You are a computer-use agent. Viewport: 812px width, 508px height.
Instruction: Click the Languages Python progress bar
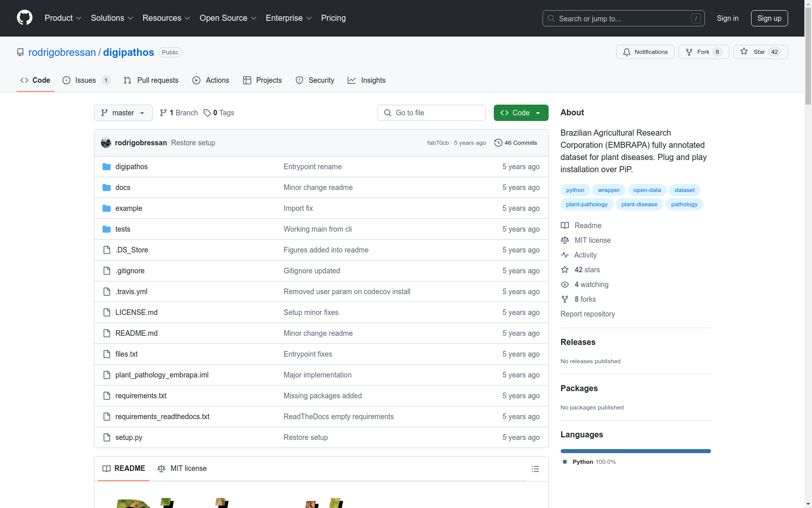636,451
